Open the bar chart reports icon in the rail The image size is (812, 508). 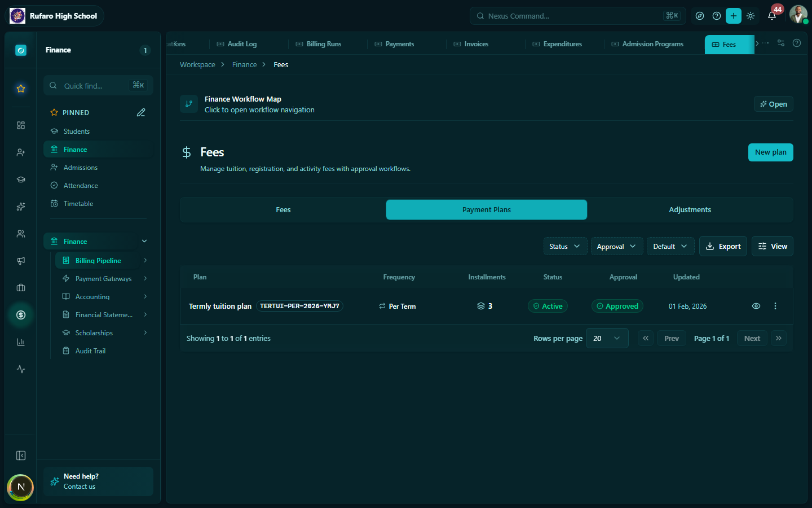21,342
